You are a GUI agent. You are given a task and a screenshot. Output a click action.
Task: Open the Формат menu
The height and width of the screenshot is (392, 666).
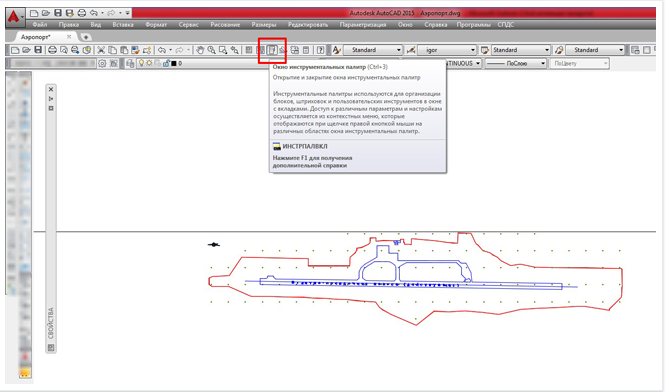pyautogui.click(x=156, y=25)
